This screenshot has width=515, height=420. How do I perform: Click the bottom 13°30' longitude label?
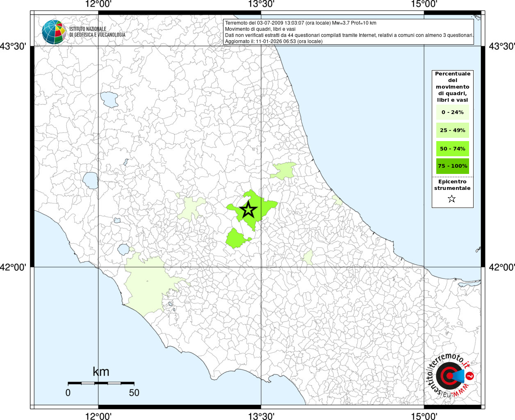click(261, 416)
